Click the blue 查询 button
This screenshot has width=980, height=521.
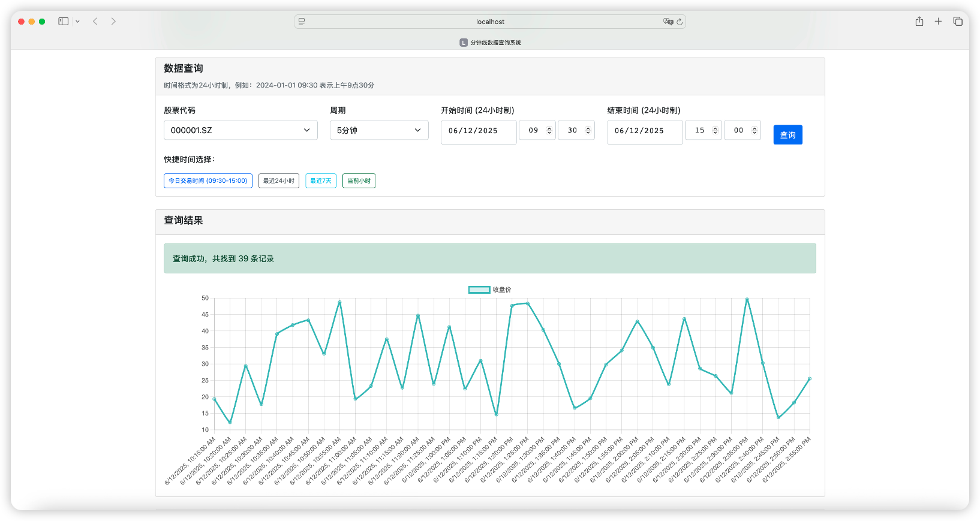pos(787,135)
